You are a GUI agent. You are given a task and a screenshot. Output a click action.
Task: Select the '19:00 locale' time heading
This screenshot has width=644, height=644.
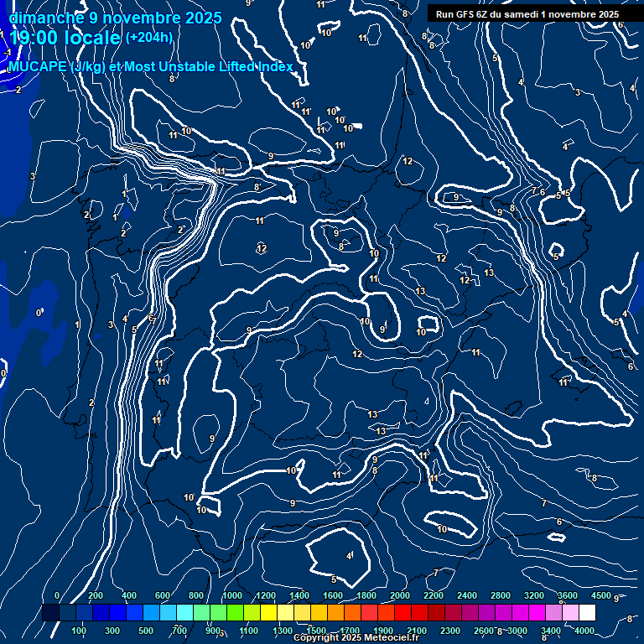[x=65, y=38]
